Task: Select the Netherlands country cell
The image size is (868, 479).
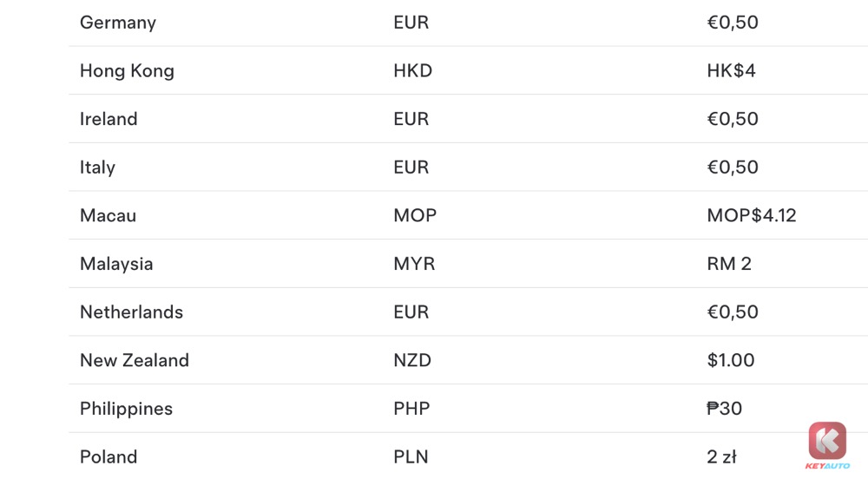Action: (x=131, y=312)
